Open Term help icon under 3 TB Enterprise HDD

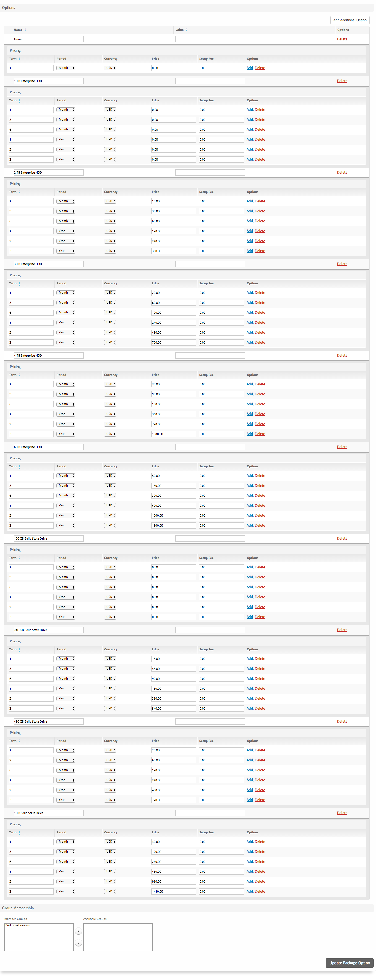pyautogui.click(x=19, y=283)
